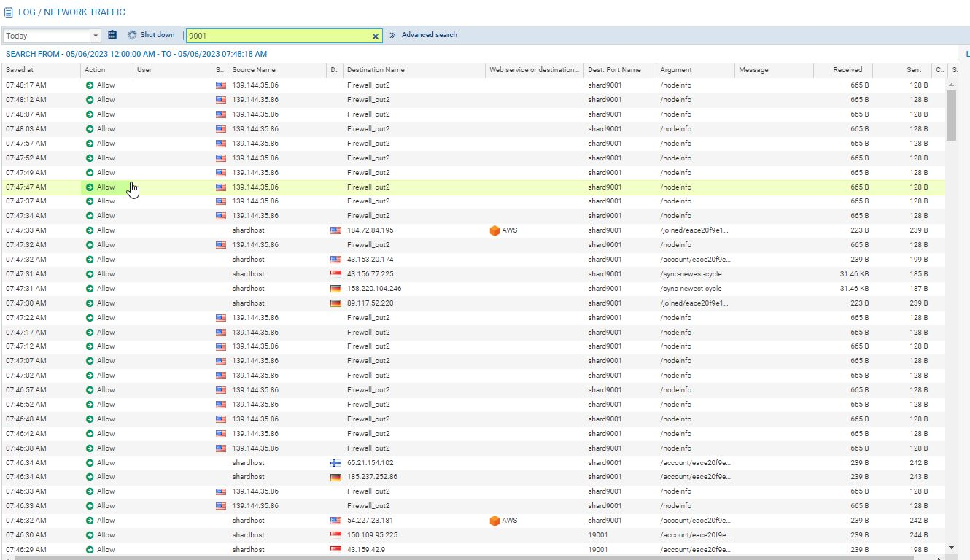The height and width of the screenshot is (560, 970).
Task: Click the AWS icon next to 184.72.84.195
Action: point(494,230)
